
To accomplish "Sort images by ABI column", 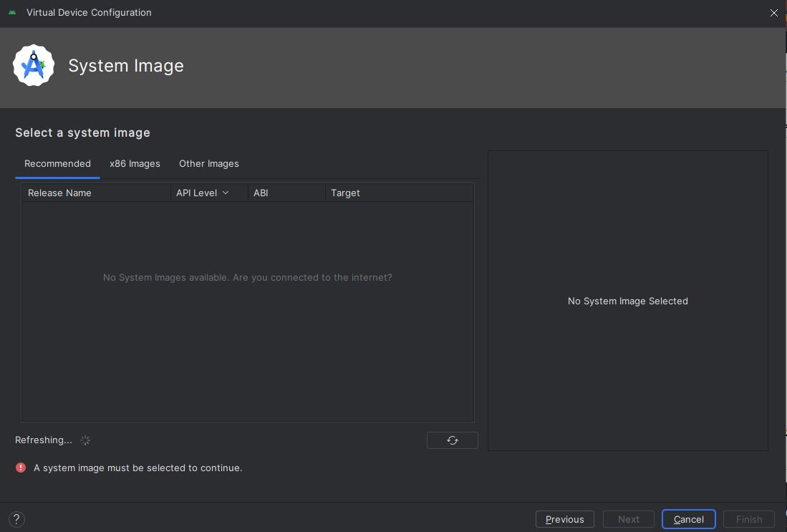I will 260,193.
